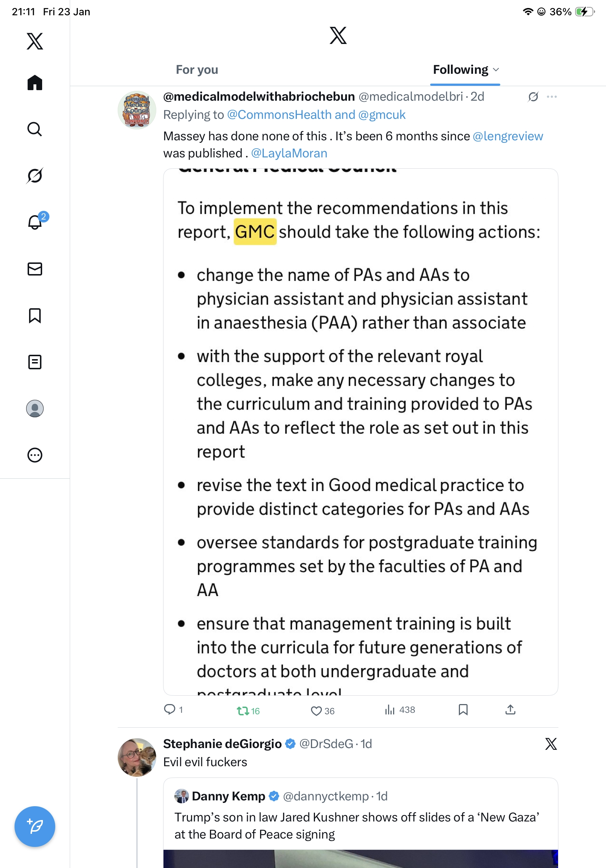Image resolution: width=606 pixels, height=868 pixels.
Task: Open Grok from the sidebar
Action: tap(35, 176)
